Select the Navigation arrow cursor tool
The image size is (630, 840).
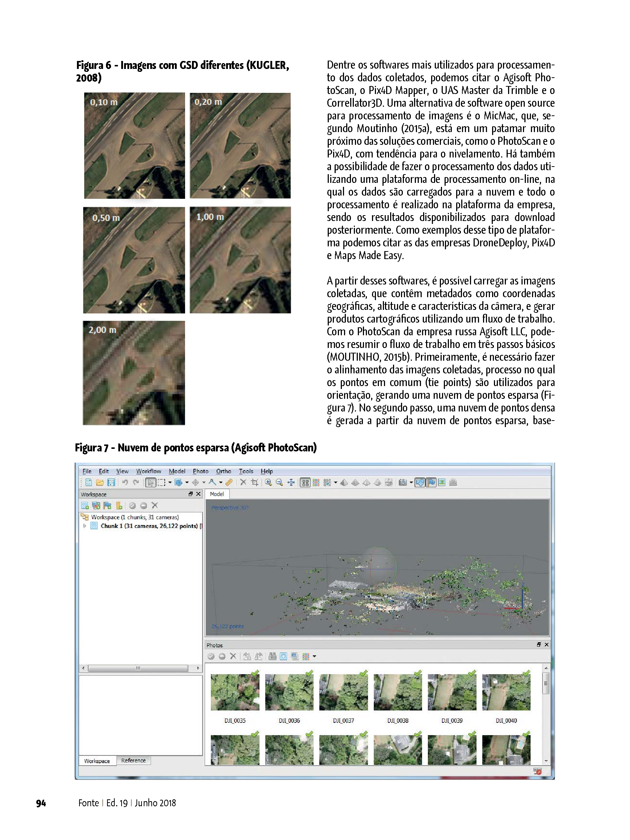[x=151, y=483]
